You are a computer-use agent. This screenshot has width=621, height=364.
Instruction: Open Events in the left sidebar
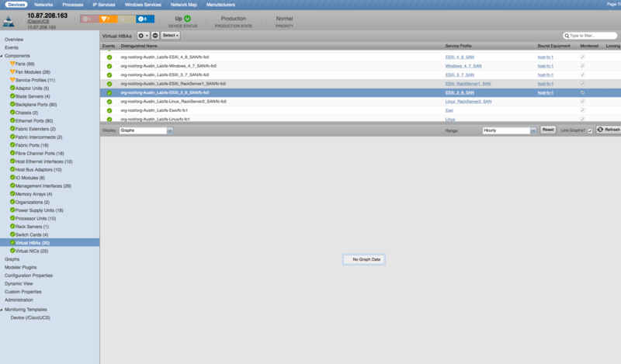[x=12, y=47]
